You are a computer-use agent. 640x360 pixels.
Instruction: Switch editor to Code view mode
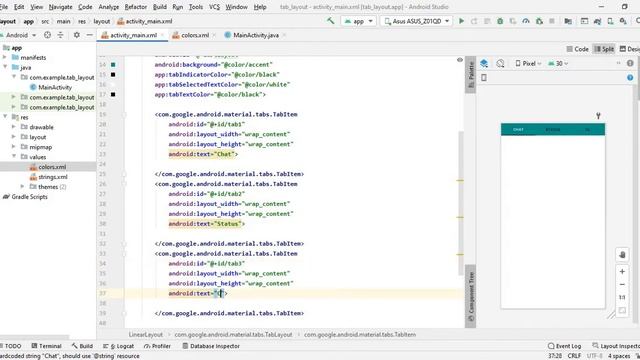[578, 49]
